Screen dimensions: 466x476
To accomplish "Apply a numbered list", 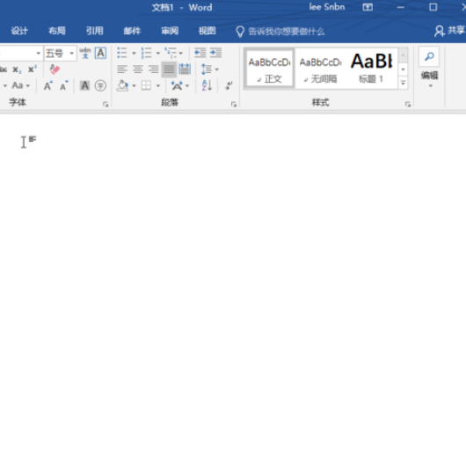I will pyautogui.click(x=146, y=53).
